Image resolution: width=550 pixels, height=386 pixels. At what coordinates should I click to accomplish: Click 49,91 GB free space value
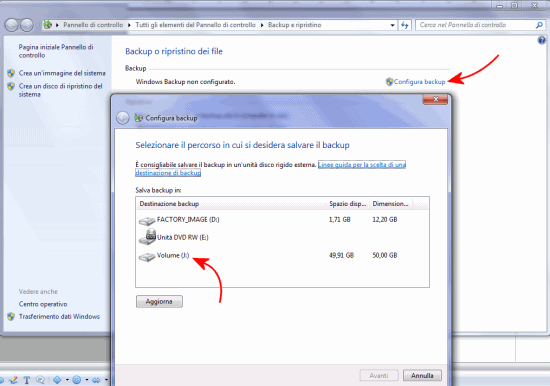tap(341, 255)
